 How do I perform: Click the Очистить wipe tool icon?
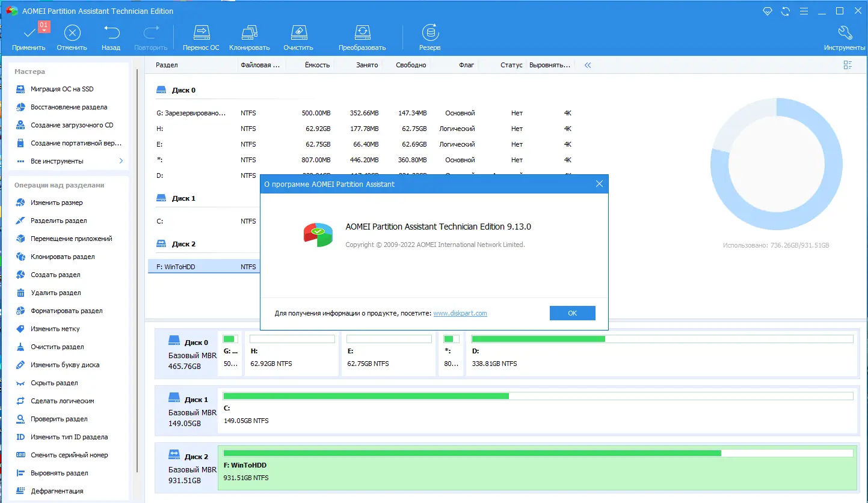pyautogui.click(x=298, y=36)
